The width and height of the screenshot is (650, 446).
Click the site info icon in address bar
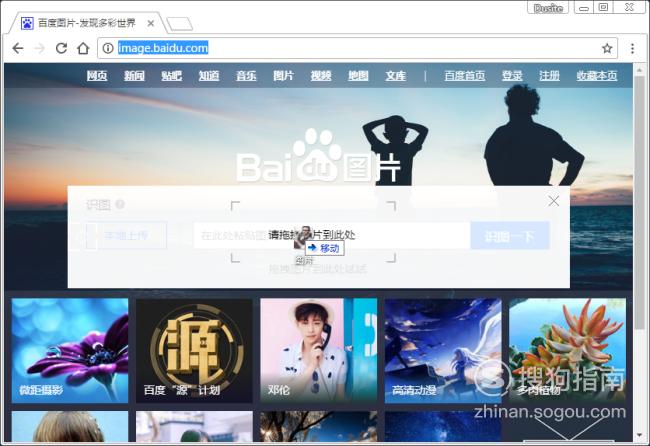point(108,48)
